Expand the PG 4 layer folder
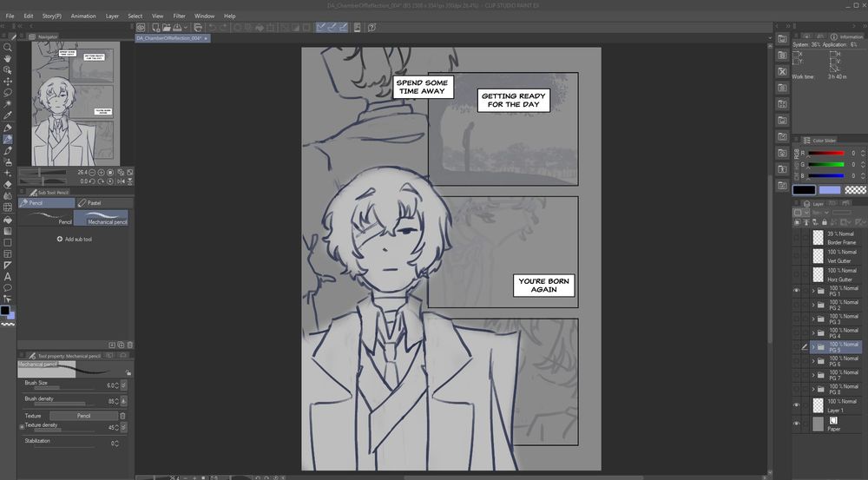Image resolution: width=868 pixels, height=480 pixels. 813,333
